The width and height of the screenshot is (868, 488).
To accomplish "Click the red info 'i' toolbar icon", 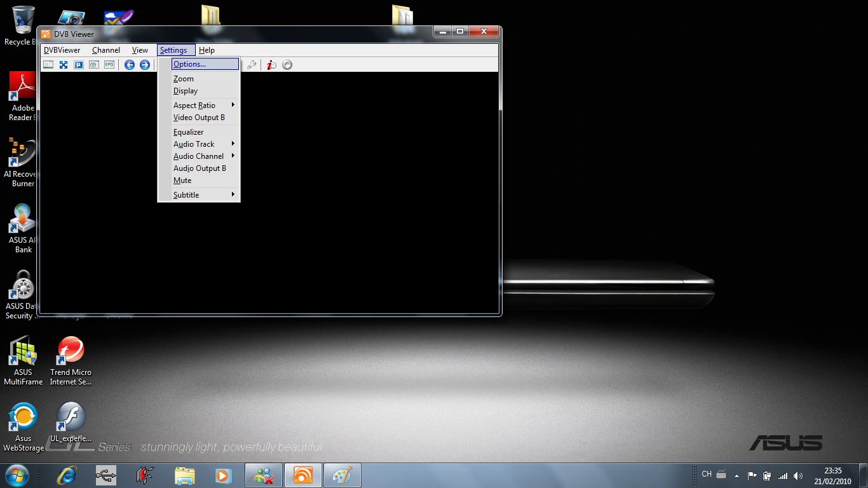I will (x=271, y=65).
